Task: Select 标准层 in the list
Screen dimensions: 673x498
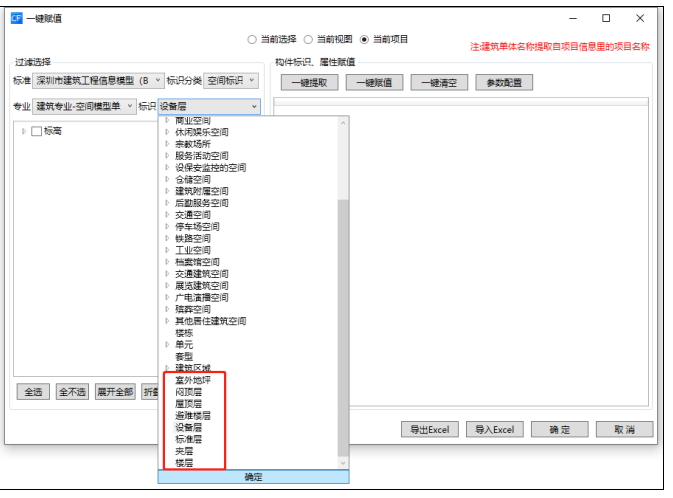Action: click(x=188, y=439)
